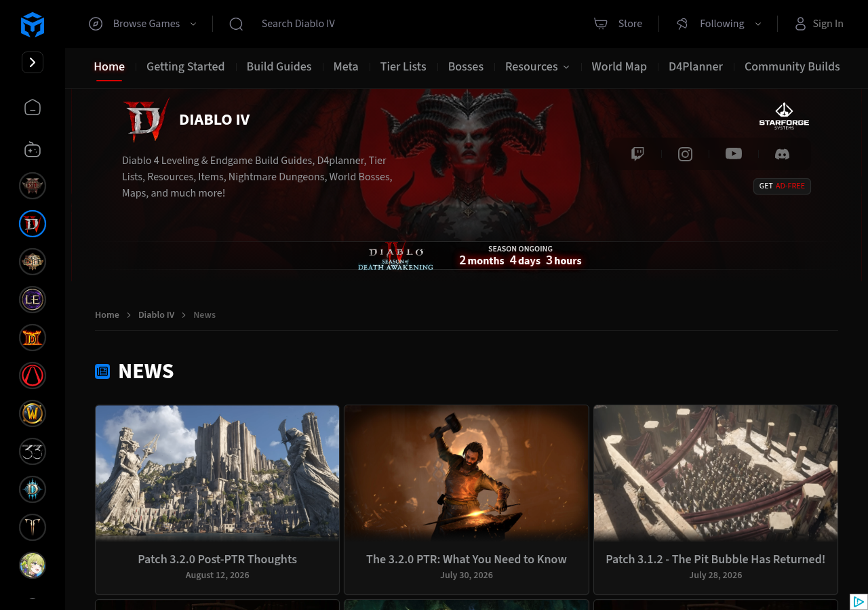
Task: Open the Instagram icon
Action: [x=686, y=154]
